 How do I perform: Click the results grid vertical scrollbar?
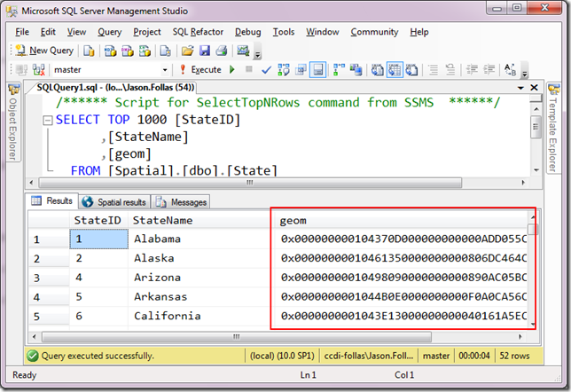coord(532,275)
